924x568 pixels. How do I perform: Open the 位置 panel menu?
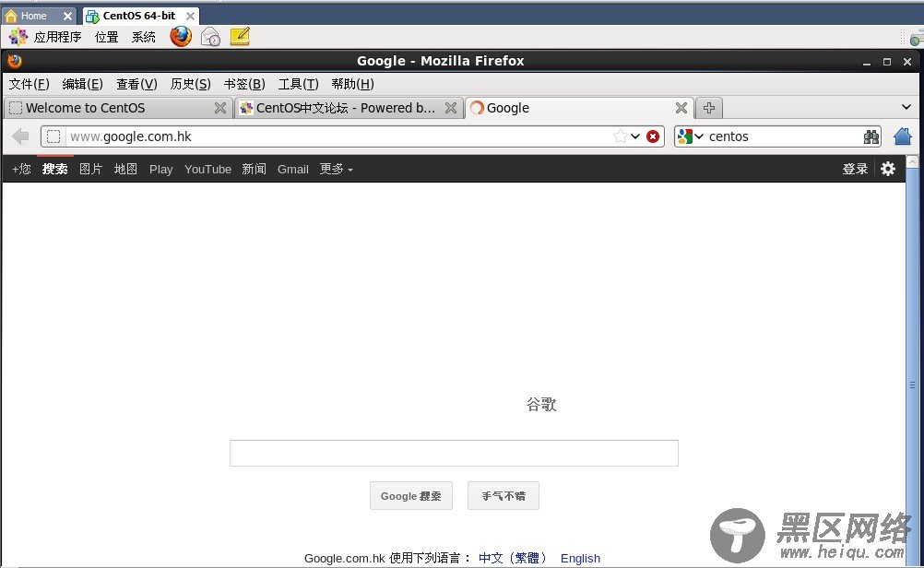click(x=107, y=37)
